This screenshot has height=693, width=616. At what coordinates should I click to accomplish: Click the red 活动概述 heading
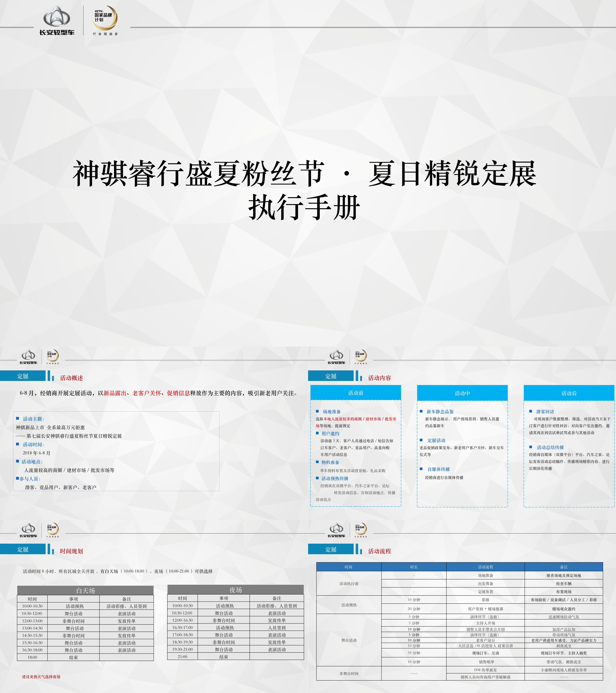(x=72, y=378)
